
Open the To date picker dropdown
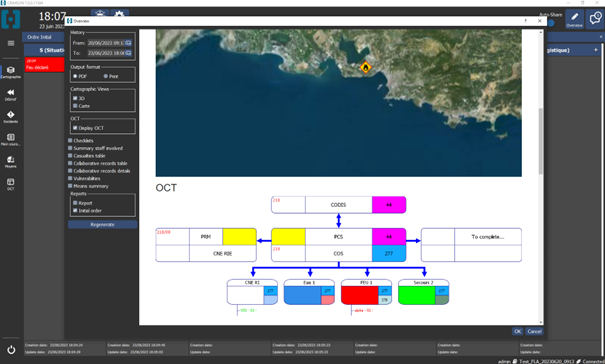coord(128,53)
